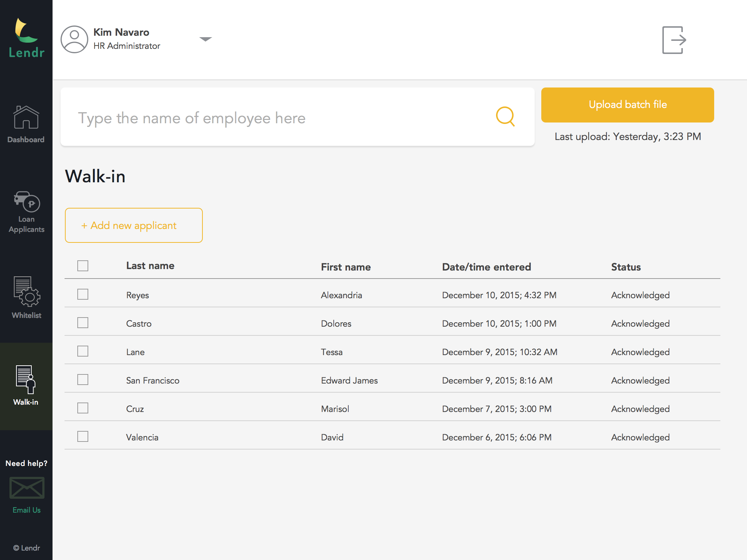747x560 pixels.
Task: Sort by the Status column header
Action: 626,267
